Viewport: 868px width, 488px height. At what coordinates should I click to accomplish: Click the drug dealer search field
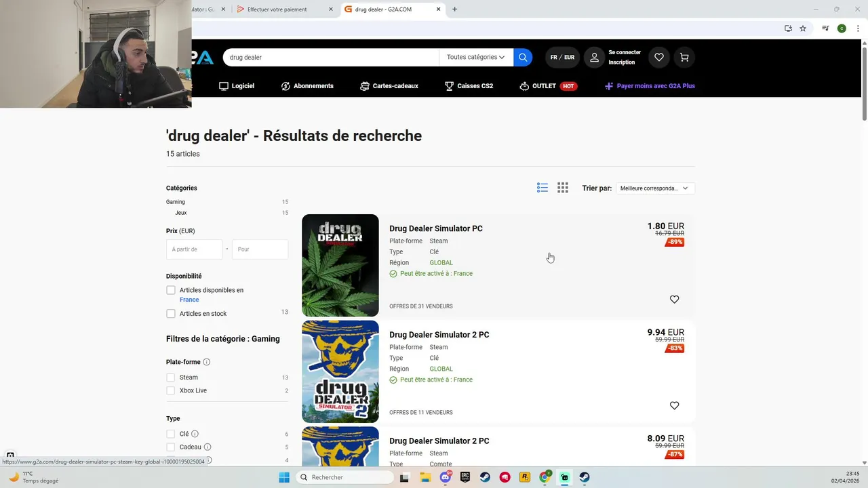(331, 58)
